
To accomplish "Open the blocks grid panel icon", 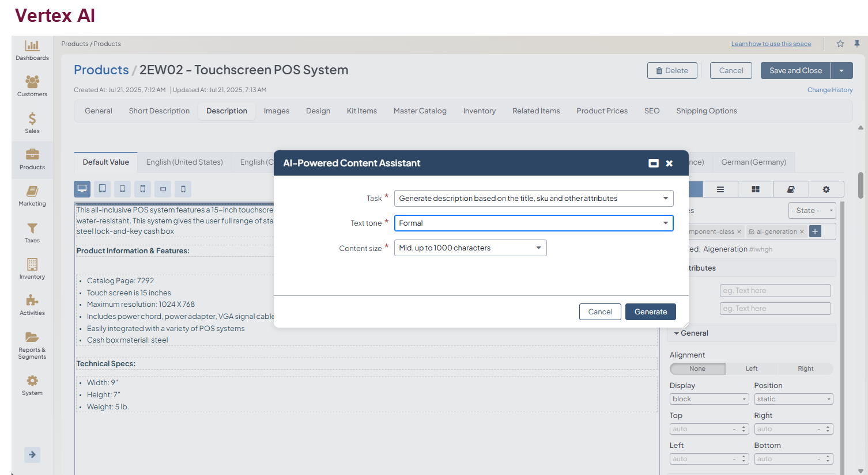I will [755, 189].
